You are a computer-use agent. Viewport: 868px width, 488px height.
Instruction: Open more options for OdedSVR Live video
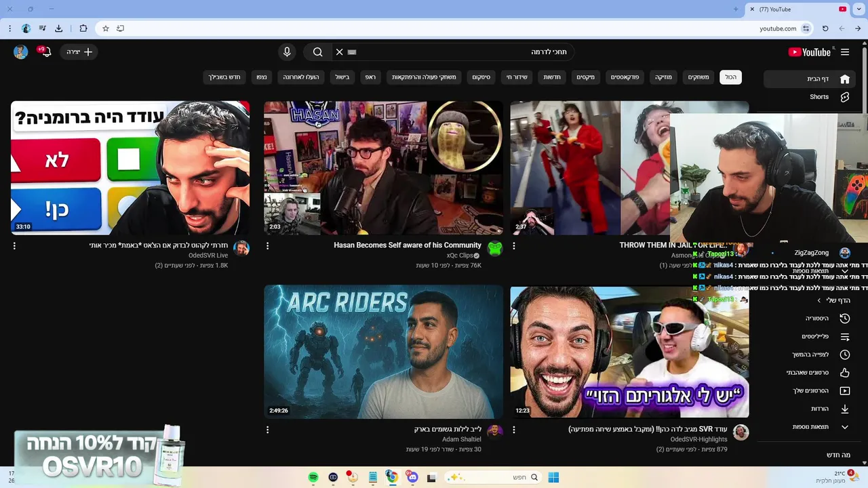coord(14,246)
